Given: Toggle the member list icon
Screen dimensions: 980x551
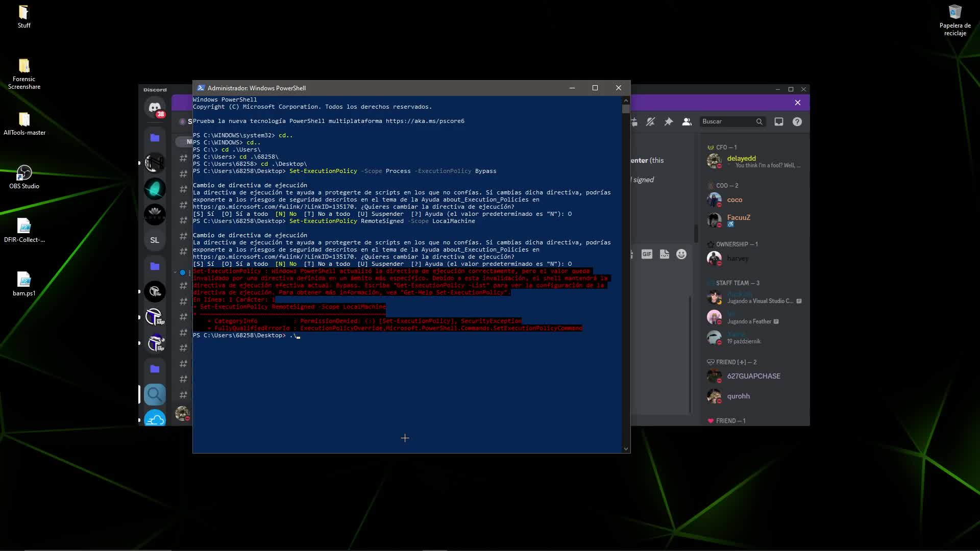Looking at the screenshot, I should point(687,122).
